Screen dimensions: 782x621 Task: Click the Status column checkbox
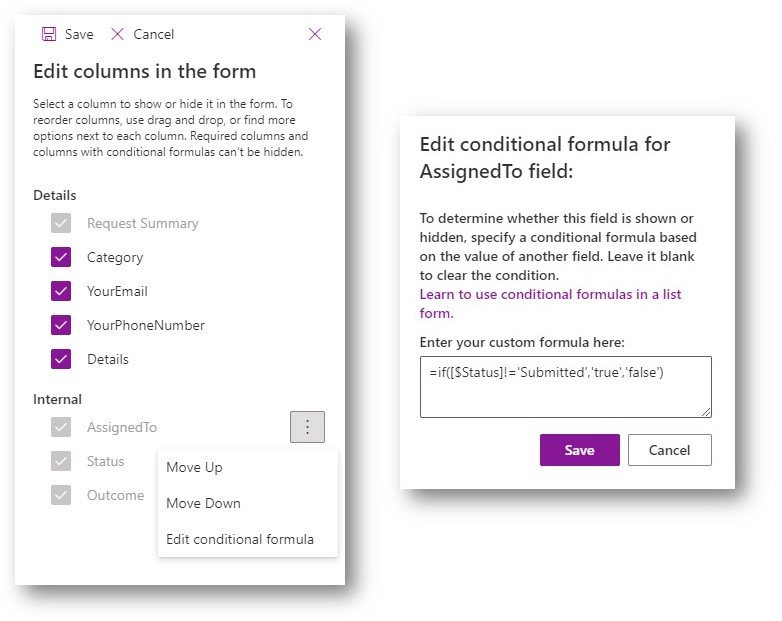coord(61,461)
